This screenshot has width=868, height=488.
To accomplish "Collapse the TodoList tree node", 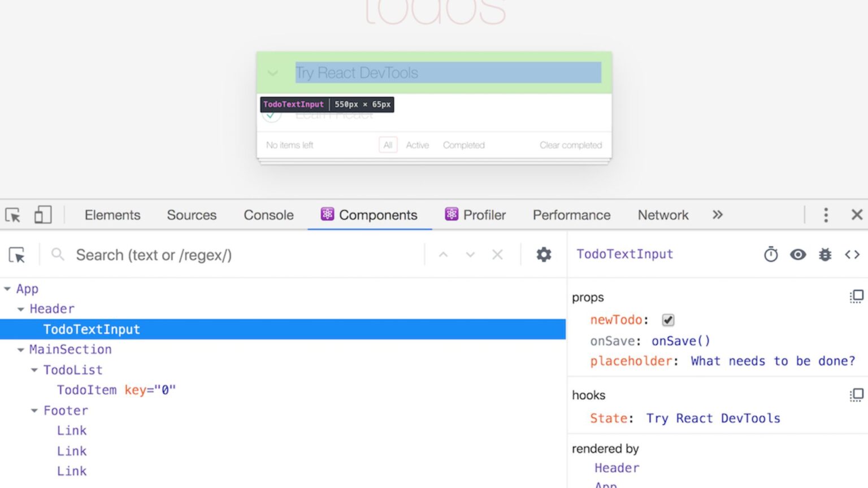I will (34, 370).
